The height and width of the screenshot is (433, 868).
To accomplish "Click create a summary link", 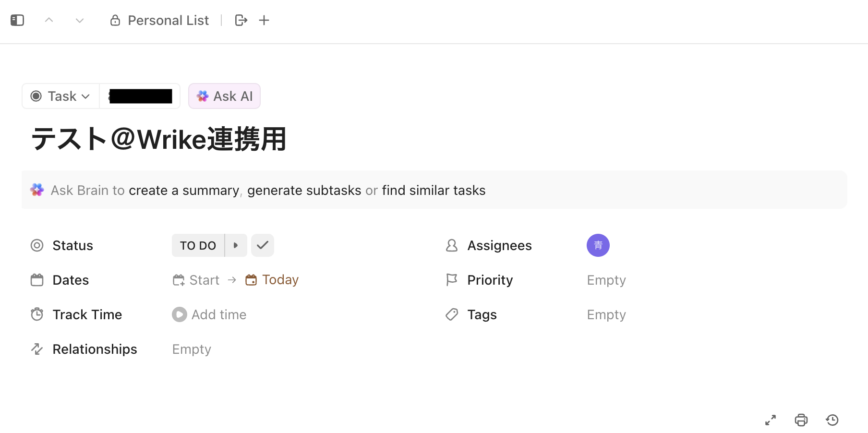I will 184,191.
